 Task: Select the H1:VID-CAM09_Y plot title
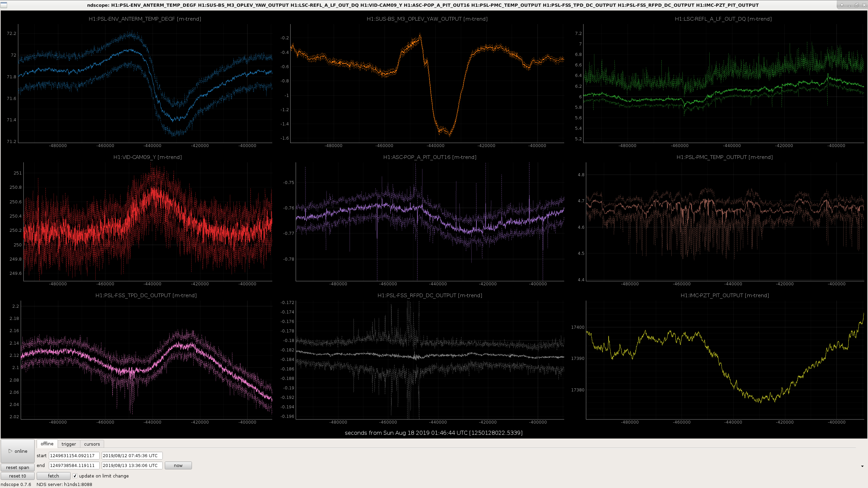pos(147,157)
